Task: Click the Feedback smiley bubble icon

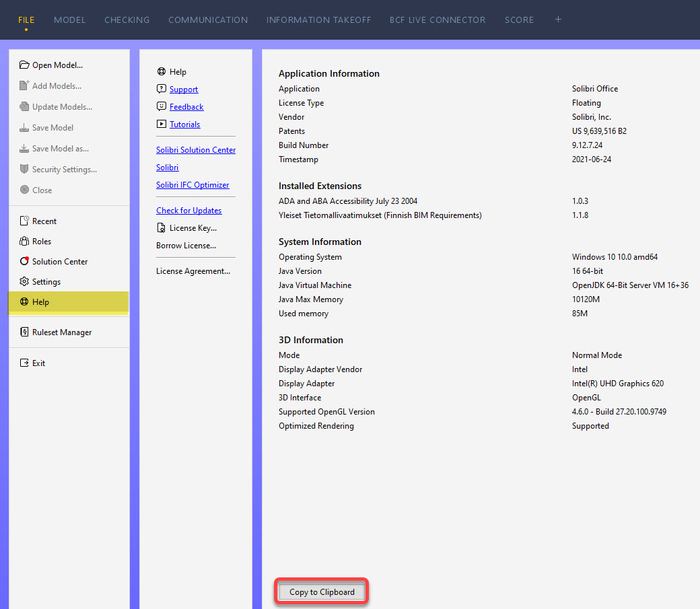Action: 161,106
